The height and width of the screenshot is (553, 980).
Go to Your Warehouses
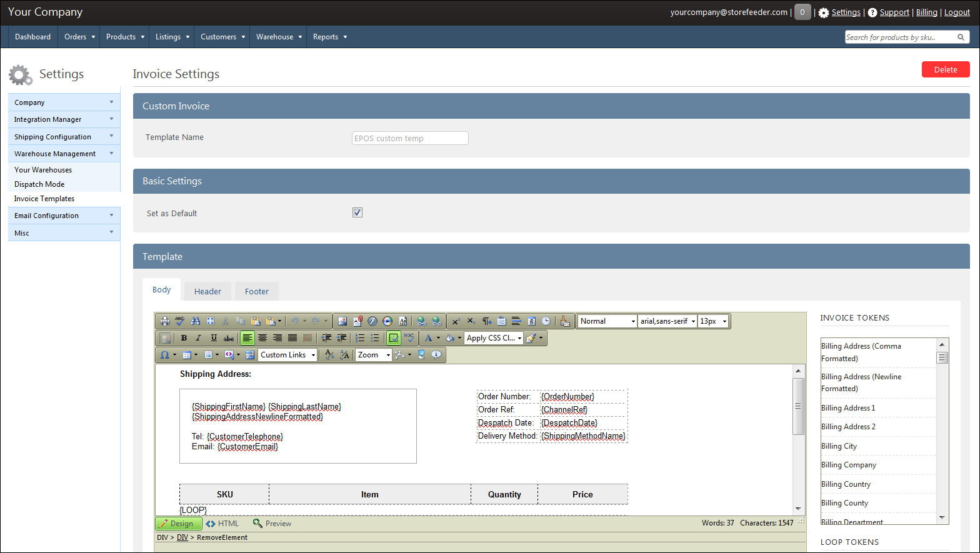pos(43,170)
